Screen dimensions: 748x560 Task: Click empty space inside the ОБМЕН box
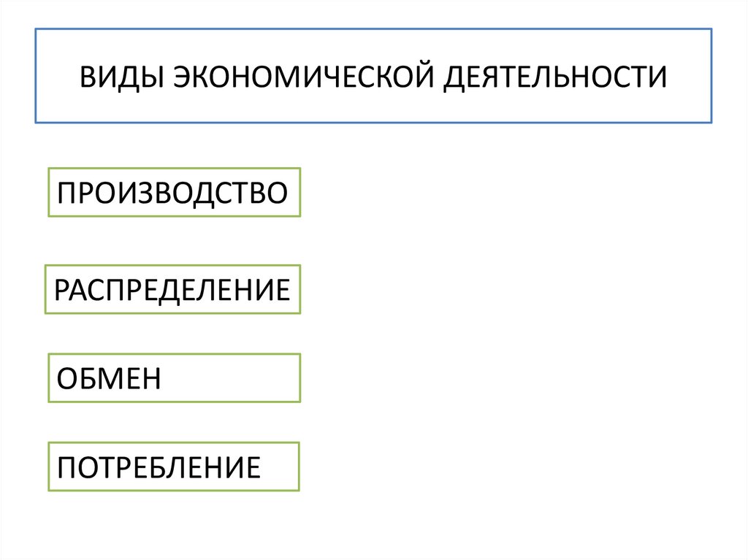(234, 378)
